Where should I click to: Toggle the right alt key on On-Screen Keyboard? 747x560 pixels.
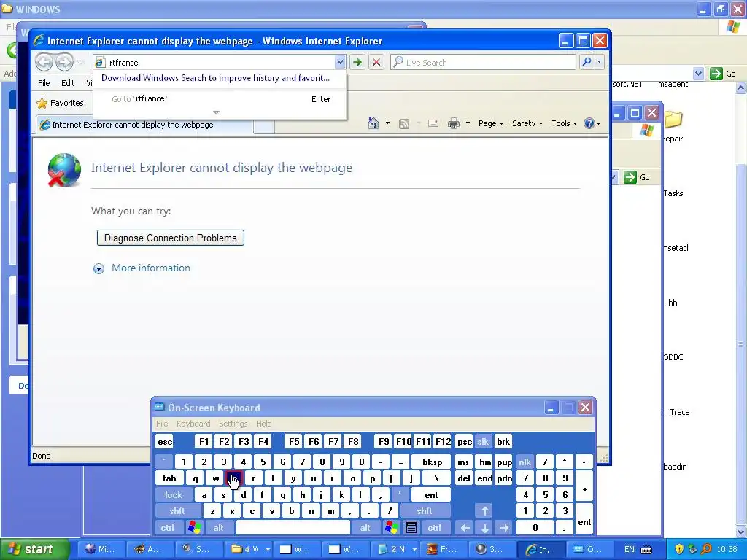(365, 528)
